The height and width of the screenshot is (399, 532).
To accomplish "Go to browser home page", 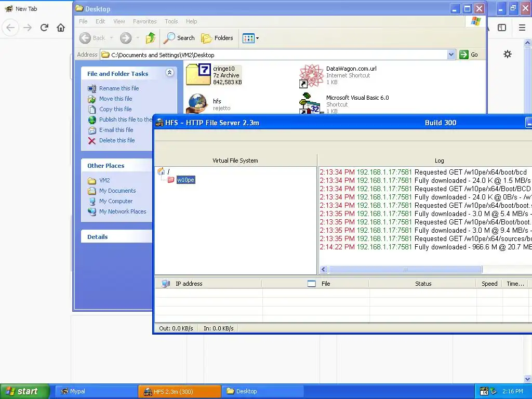I will coord(61,28).
